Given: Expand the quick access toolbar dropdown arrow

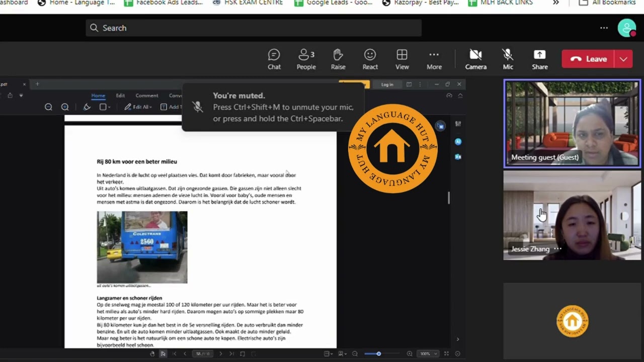Looking at the screenshot, I should (21, 95).
